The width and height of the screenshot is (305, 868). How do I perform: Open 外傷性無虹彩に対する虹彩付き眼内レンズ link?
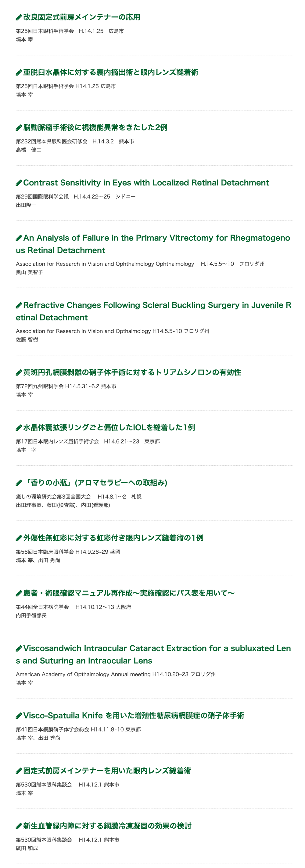click(113, 538)
